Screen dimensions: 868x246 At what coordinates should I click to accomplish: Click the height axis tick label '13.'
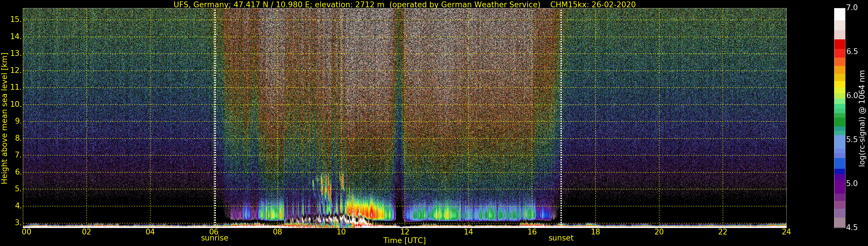(16, 54)
